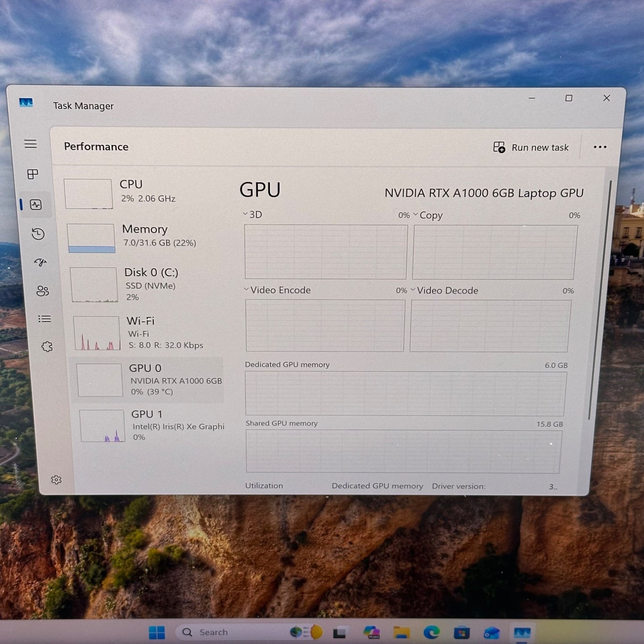This screenshot has height=644, width=644.
Task: Open the three-dot more options menu
Action: point(600,147)
